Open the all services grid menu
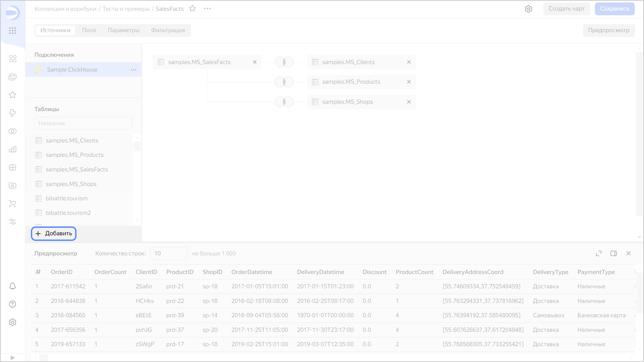Image resolution: width=644 pixels, height=362 pixels. [x=12, y=31]
